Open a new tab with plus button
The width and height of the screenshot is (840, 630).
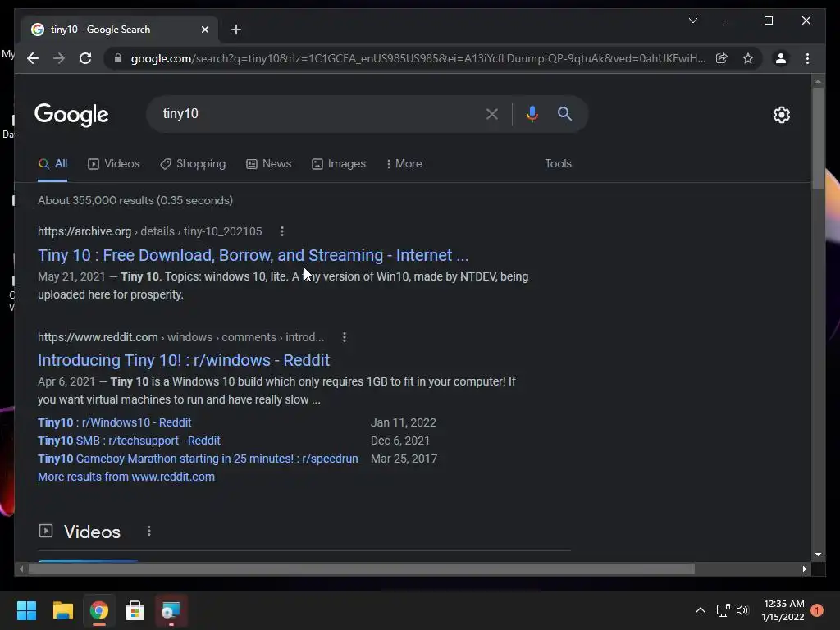(x=236, y=30)
